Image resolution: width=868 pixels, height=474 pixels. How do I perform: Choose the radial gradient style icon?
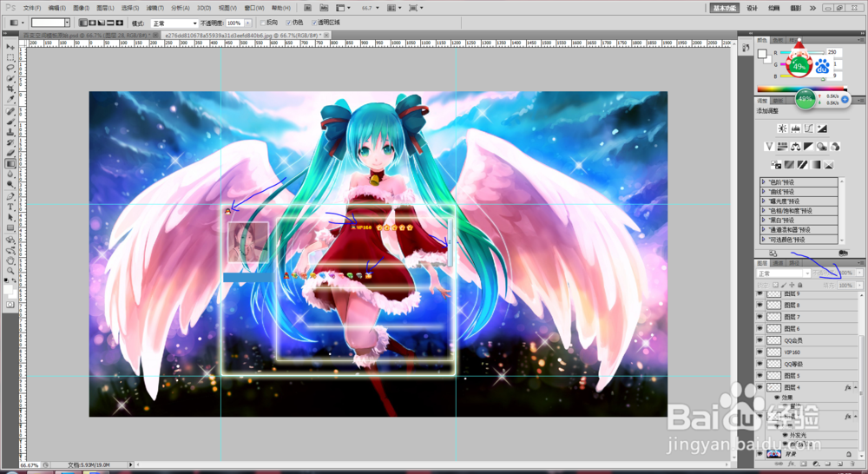92,23
